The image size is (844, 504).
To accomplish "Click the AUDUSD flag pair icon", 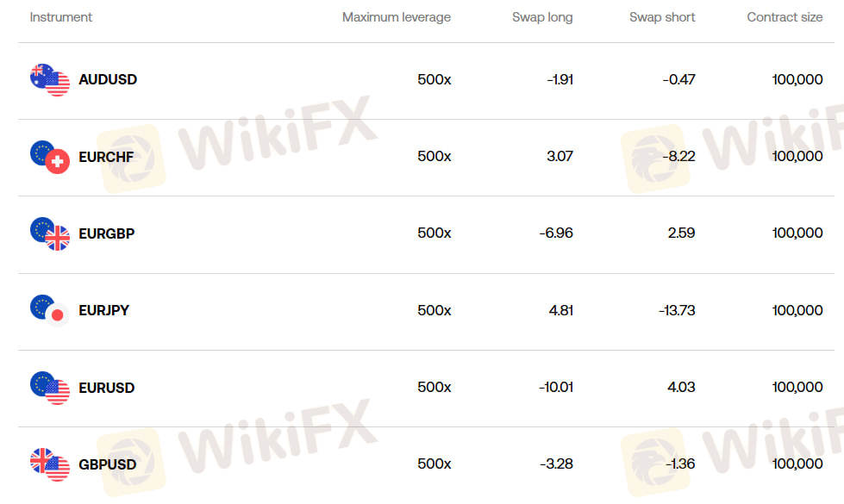I will click(x=49, y=80).
